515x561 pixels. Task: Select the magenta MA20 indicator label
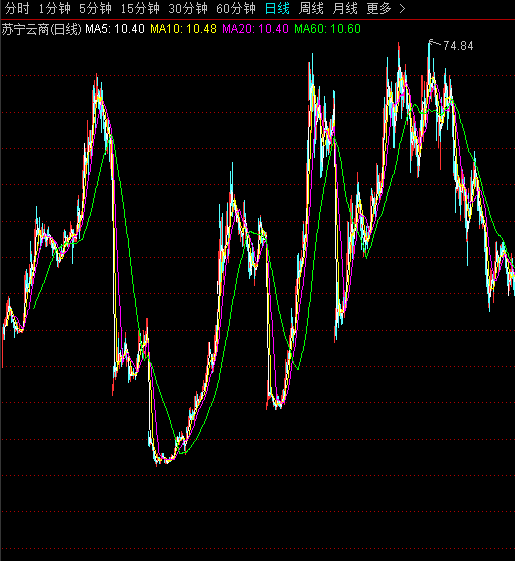(256, 29)
